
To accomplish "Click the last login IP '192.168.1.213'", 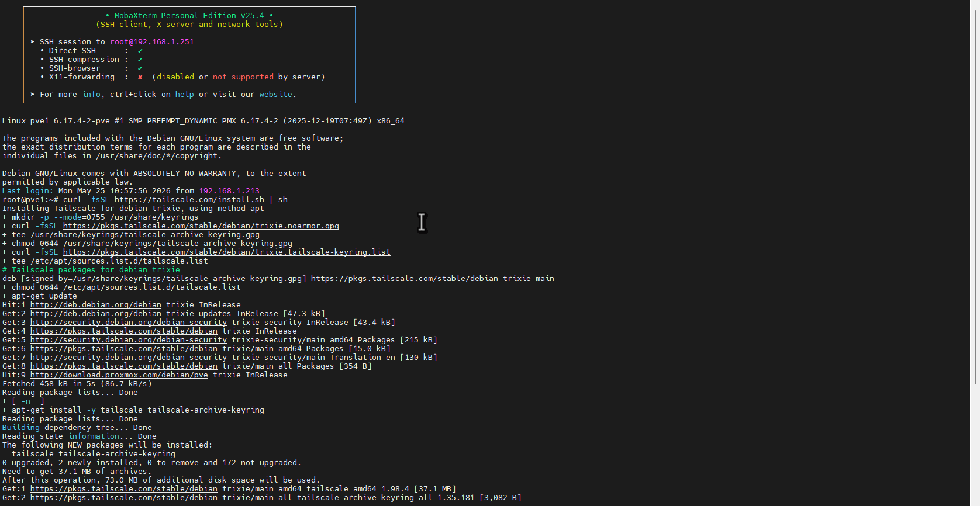I will 229,191.
